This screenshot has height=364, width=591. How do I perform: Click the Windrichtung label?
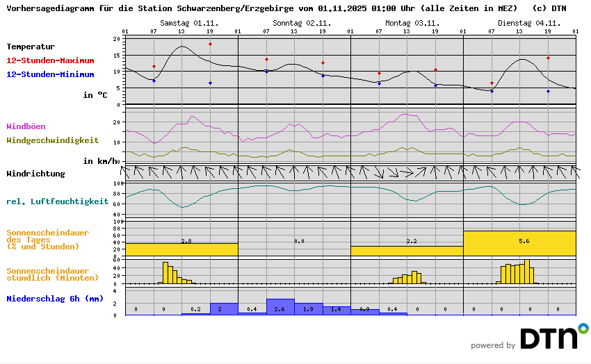[x=35, y=174]
